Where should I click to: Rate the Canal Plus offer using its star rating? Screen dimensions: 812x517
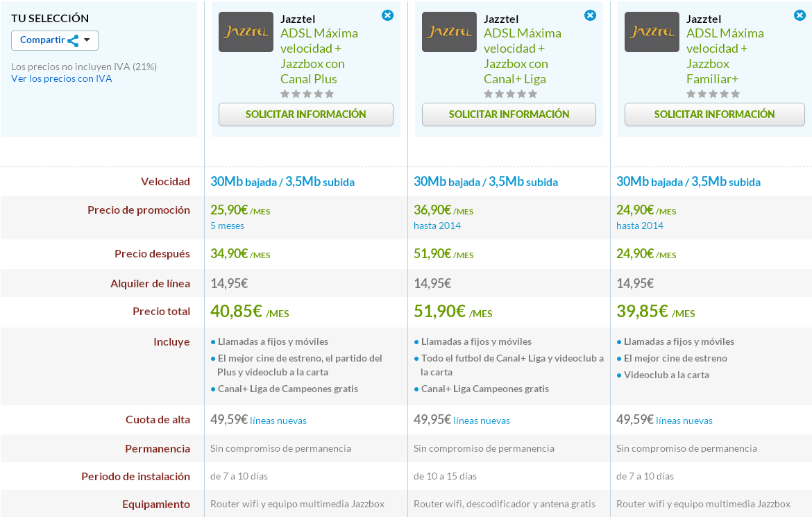point(307,94)
